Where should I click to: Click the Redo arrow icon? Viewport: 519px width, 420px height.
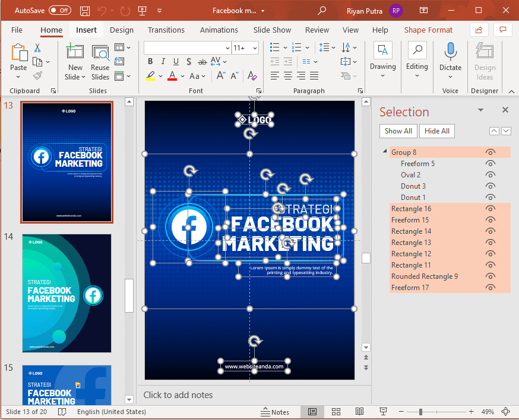(125, 11)
